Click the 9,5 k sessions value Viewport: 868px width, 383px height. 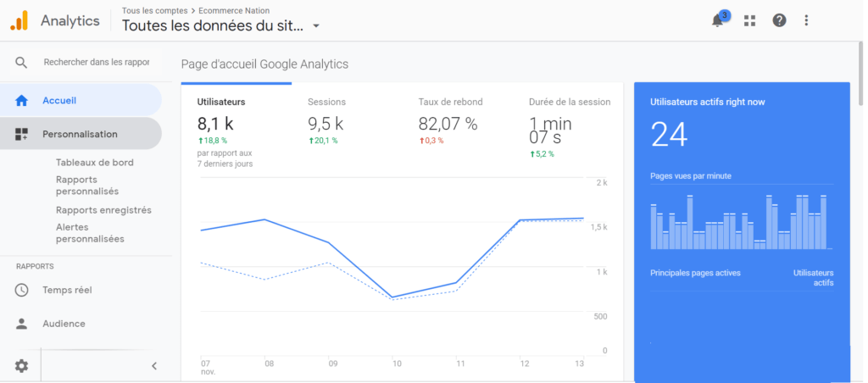(325, 124)
